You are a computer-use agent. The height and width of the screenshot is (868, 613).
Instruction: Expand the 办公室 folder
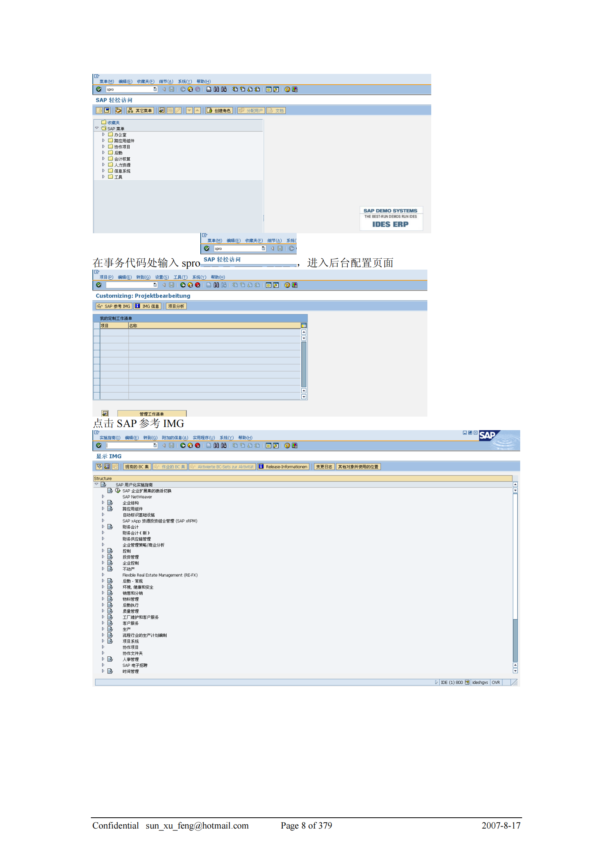103,135
